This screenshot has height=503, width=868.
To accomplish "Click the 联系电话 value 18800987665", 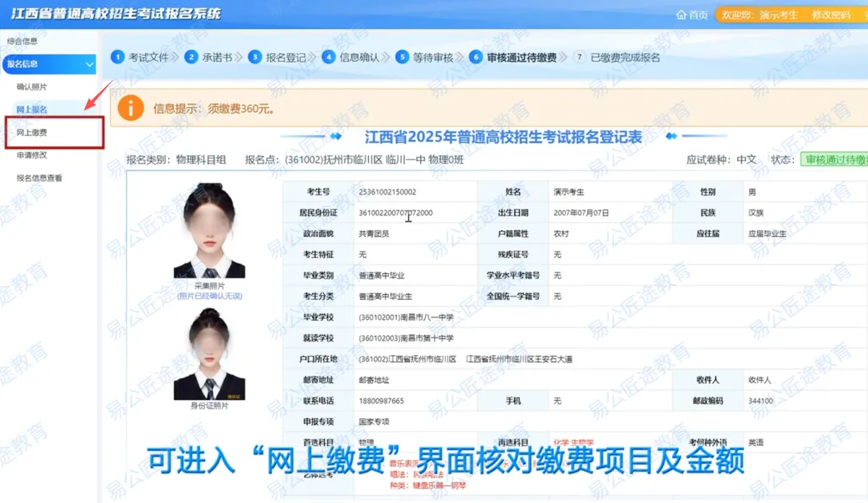I will 382,401.
